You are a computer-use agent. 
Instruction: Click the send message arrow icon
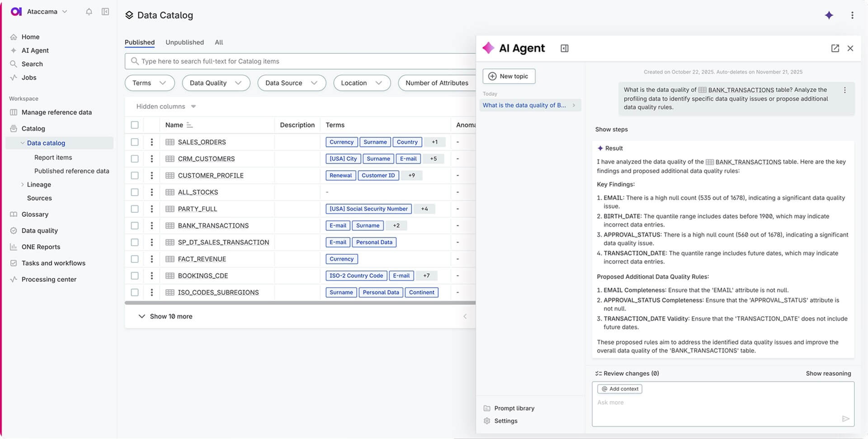pos(845,419)
